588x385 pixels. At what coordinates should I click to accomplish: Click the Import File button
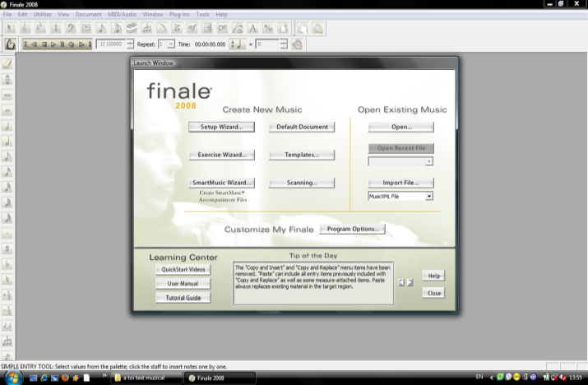click(400, 183)
